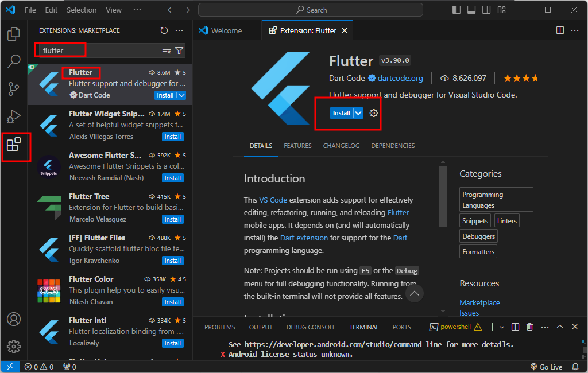
Task: Open Source Control view
Action: point(14,89)
